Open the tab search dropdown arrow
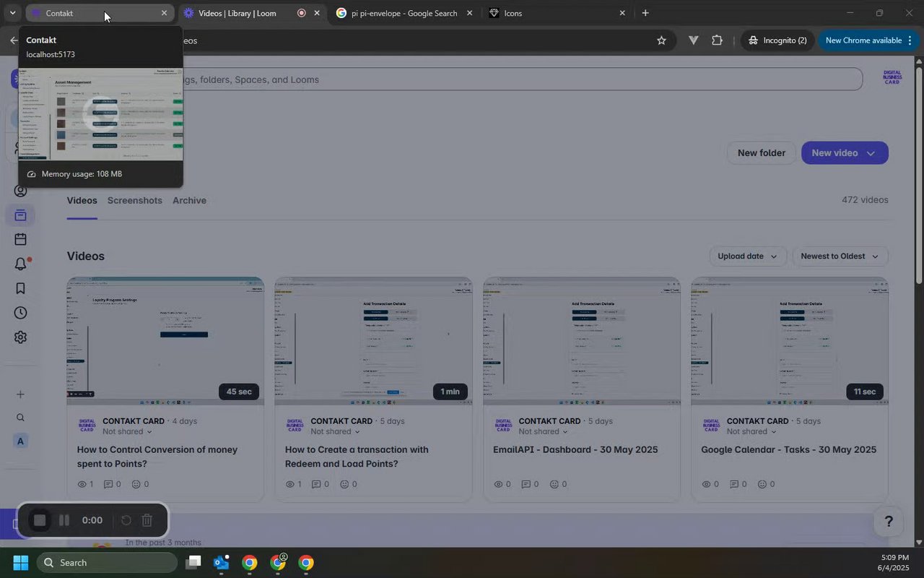 [x=12, y=13]
